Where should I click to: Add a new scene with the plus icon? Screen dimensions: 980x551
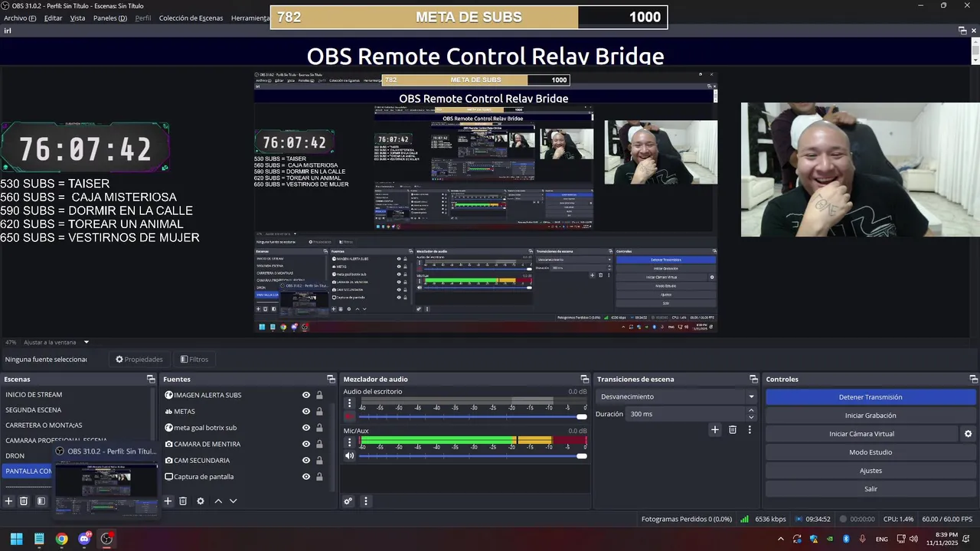point(8,501)
